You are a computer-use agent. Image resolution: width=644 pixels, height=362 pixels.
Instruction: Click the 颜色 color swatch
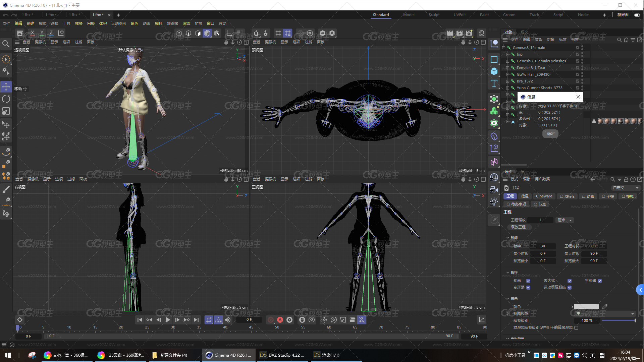tap(586, 307)
